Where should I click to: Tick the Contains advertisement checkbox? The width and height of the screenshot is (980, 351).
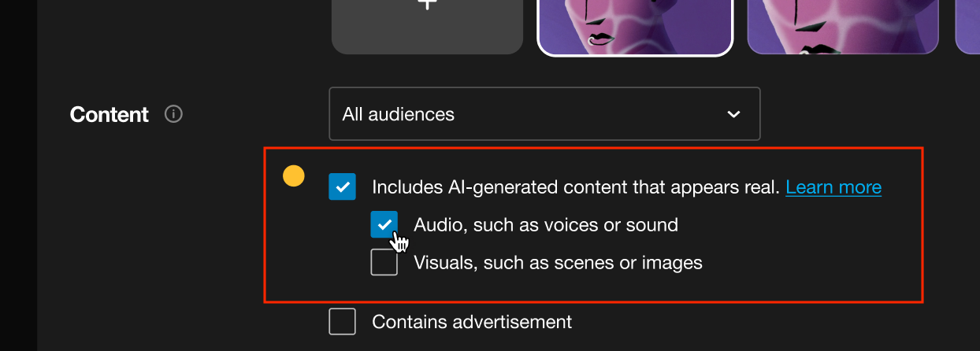point(343,322)
